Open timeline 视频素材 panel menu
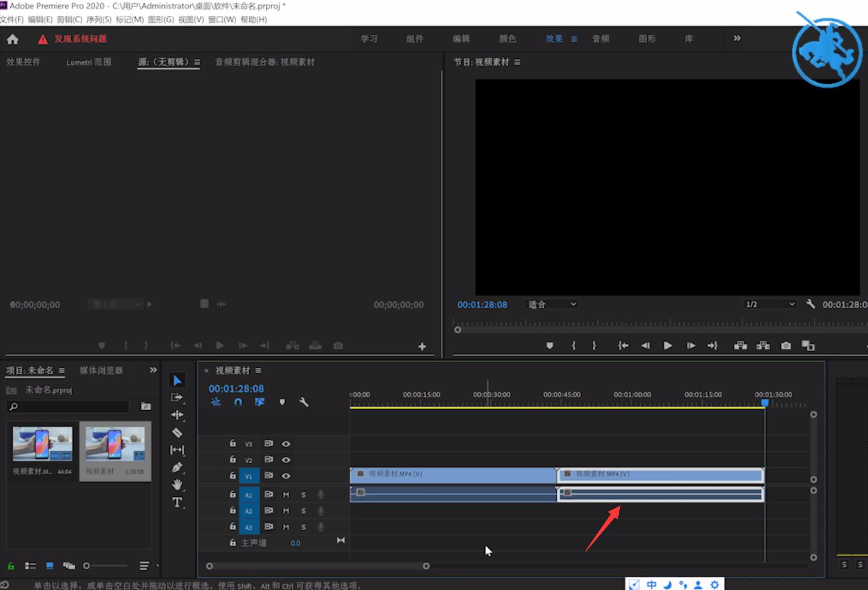The image size is (868, 590). pyautogui.click(x=258, y=370)
